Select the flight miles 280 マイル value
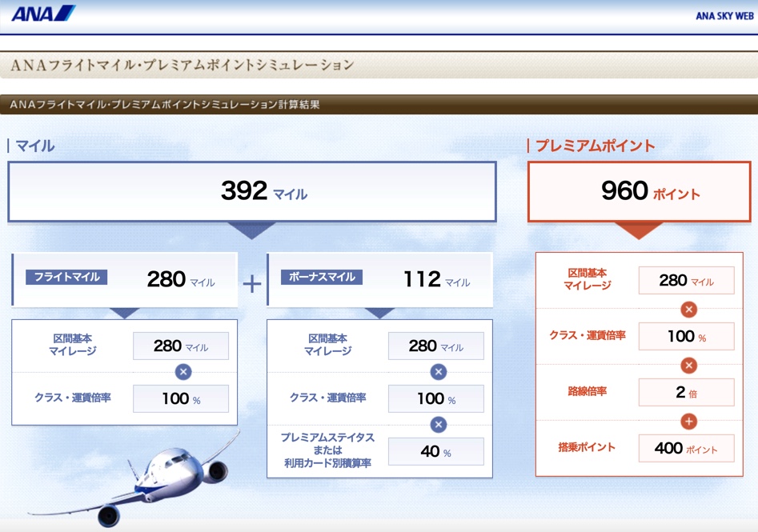 181,279
